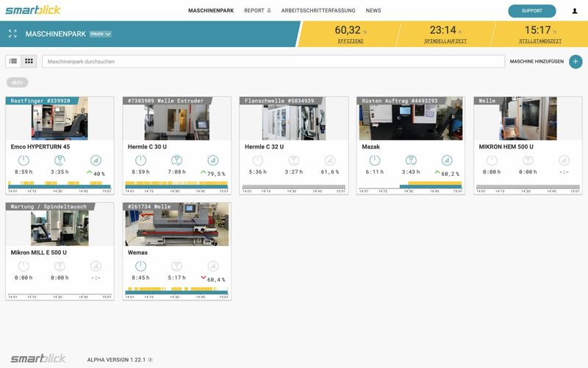This screenshot has height=368, width=588.
Task: Click the fullscreen expand icon beside Maschinenpark
Action: (12, 34)
